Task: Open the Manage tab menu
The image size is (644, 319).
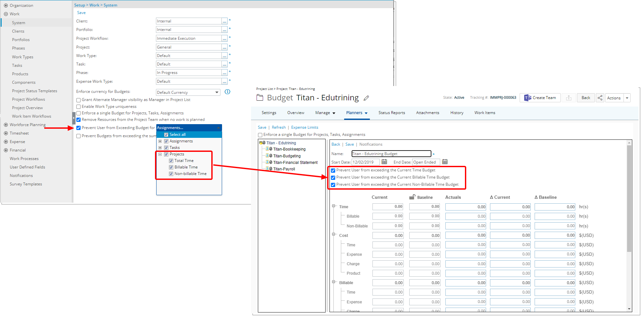Action: [325, 113]
